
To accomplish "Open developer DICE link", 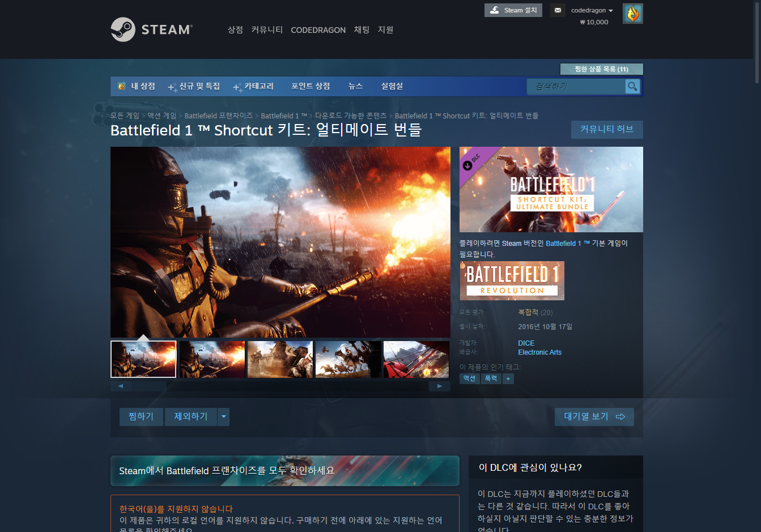I will pos(526,343).
